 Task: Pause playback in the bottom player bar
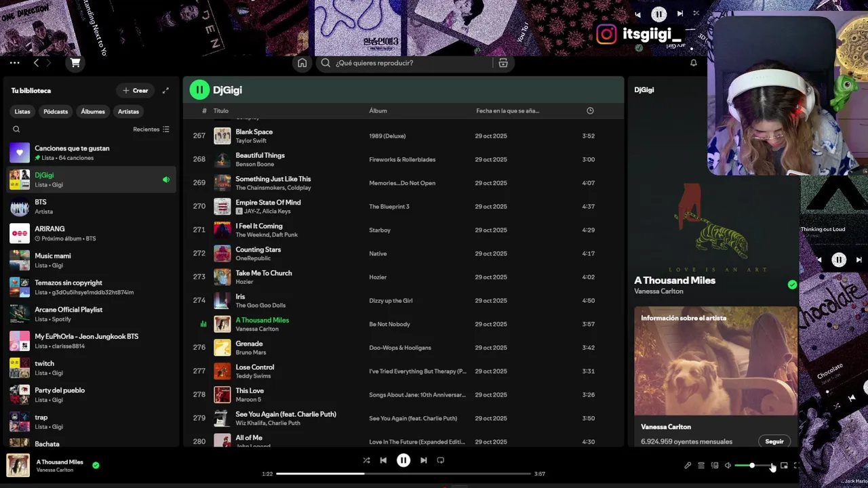403,460
